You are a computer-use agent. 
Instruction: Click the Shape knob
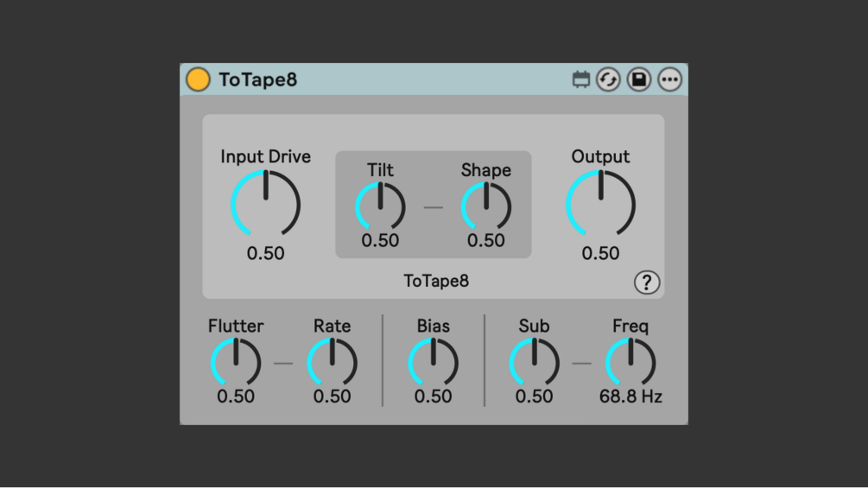[486, 207]
